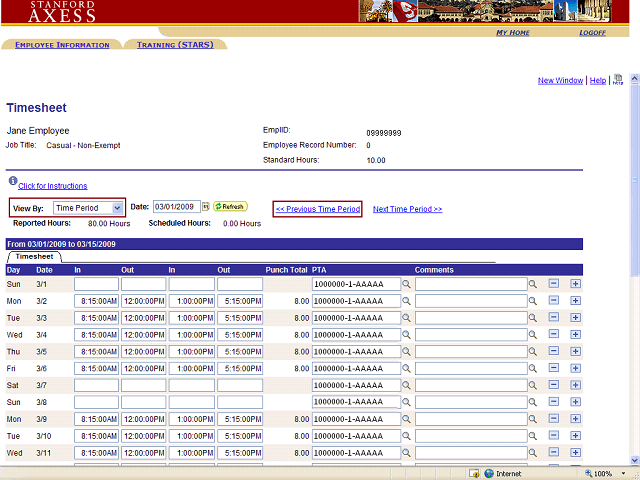Viewport: 640px width, 480px height.
Task: Open the Employee Information tab
Action: (62, 45)
